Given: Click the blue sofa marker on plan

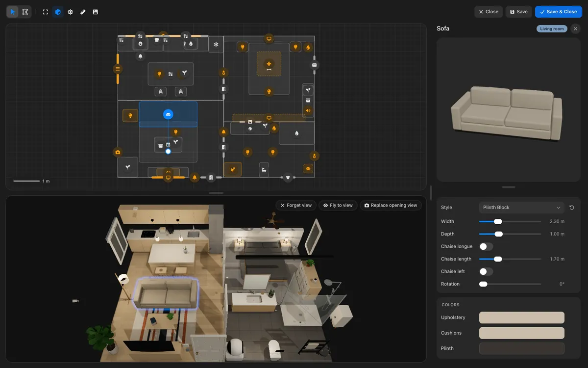Looking at the screenshot, I should coord(168,114).
